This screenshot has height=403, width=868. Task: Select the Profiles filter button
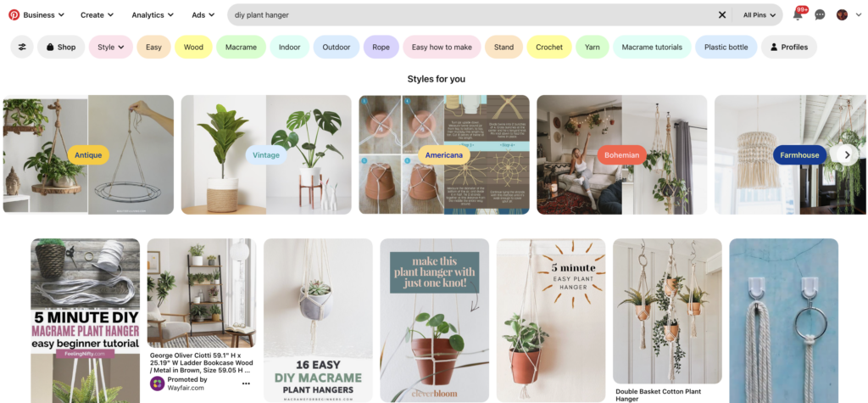pyautogui.click(x=789, y=48)
